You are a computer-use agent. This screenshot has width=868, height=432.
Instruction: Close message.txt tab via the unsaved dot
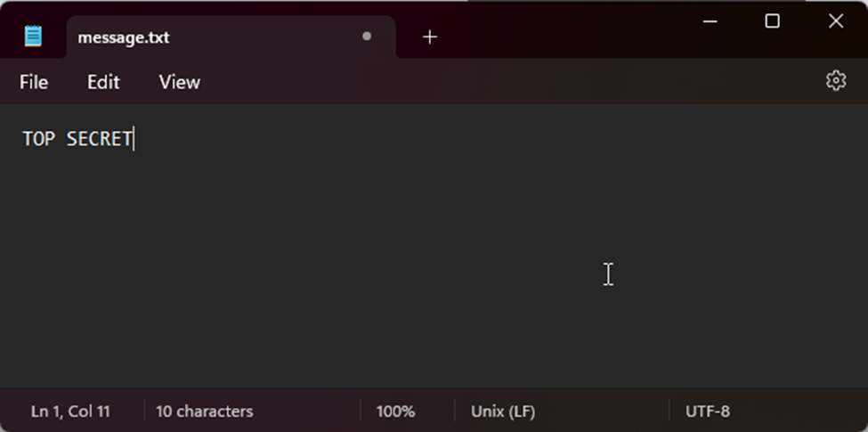point(366,37)
